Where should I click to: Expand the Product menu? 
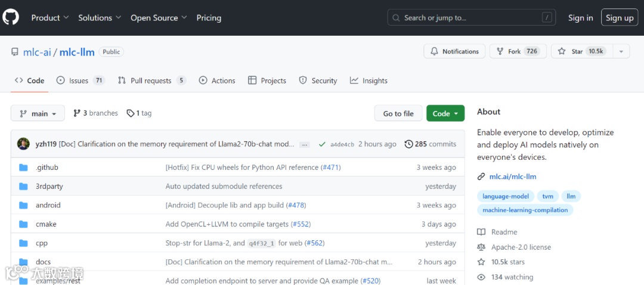coord(50,18)
